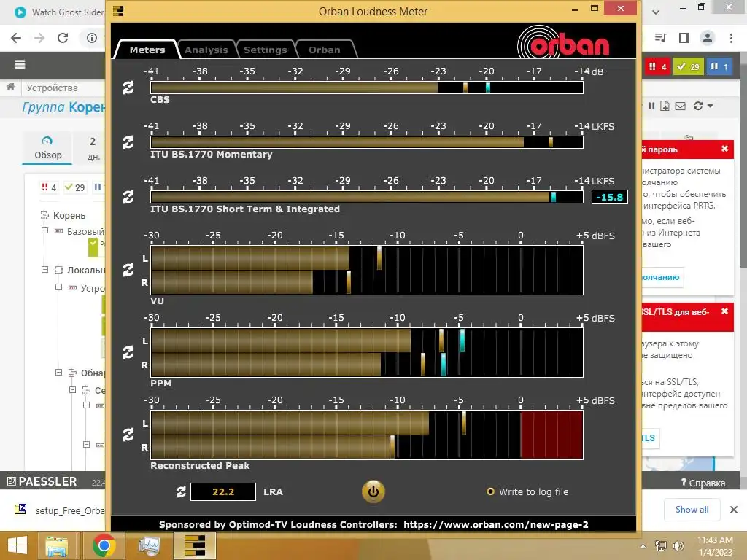The width and height of the screenshot is (747, 560).
Task: Open the orban.com/new-page-2 sponsor link
Action: pos(496,525)
